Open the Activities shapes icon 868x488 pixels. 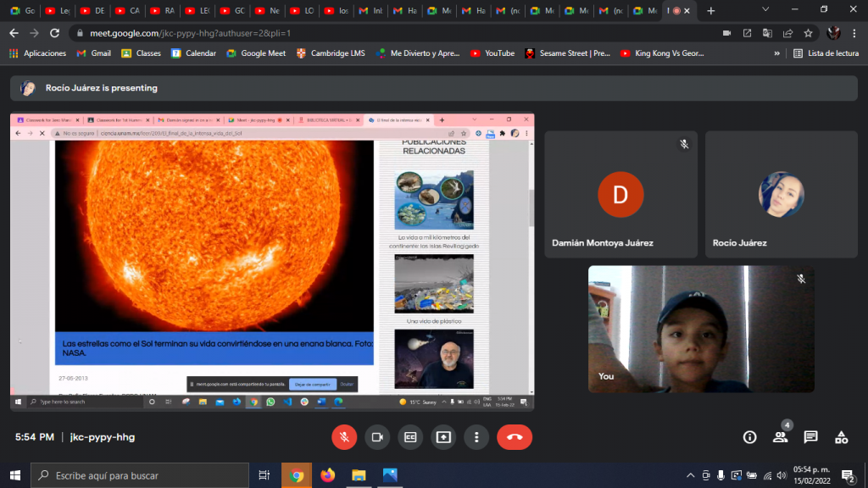(841, 437)
